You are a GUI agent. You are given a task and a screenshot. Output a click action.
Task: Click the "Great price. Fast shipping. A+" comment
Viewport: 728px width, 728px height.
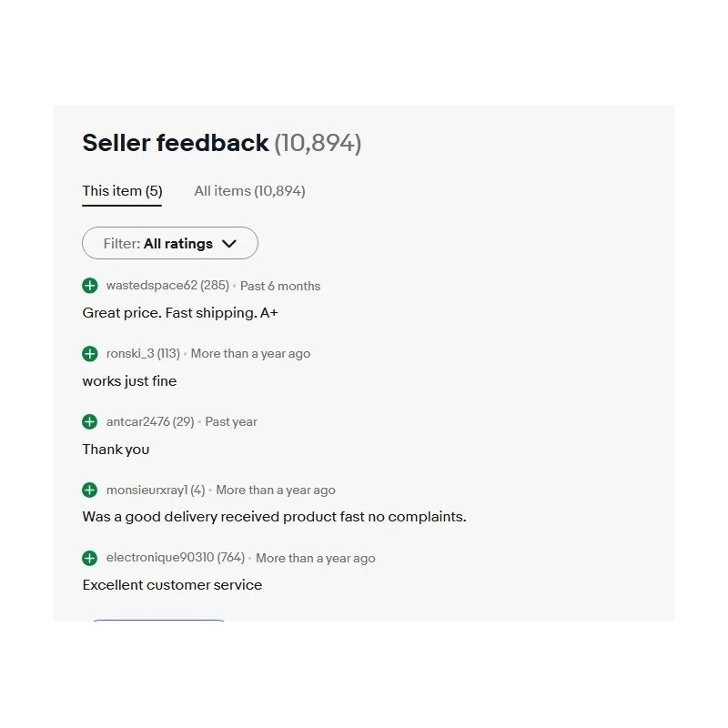tap(180, 313)
